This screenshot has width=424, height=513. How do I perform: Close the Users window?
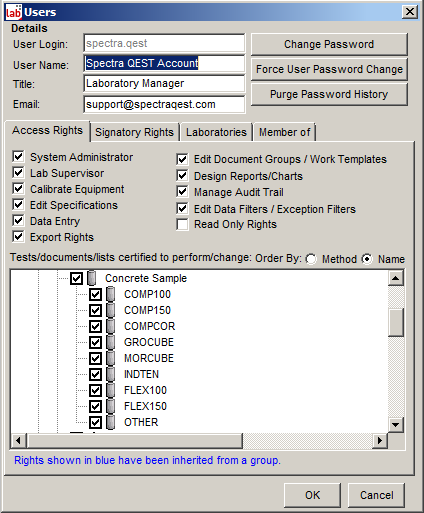pos(410,12)
